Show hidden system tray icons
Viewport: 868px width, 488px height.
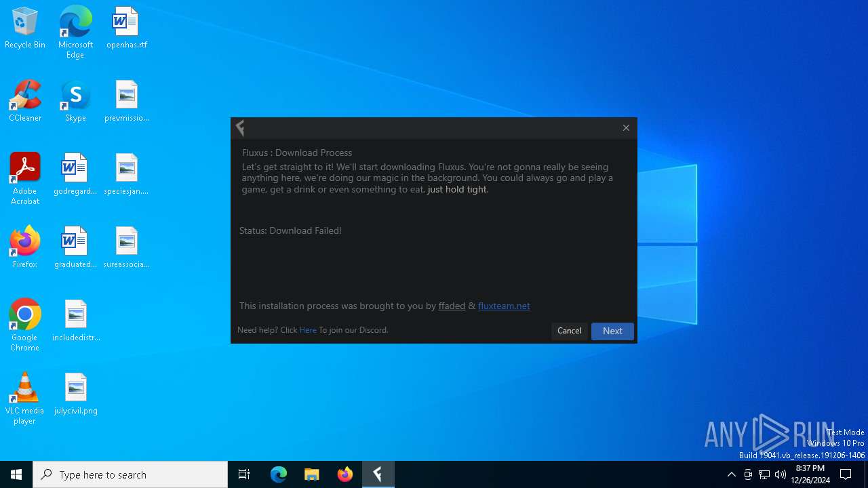pos(731,474)
